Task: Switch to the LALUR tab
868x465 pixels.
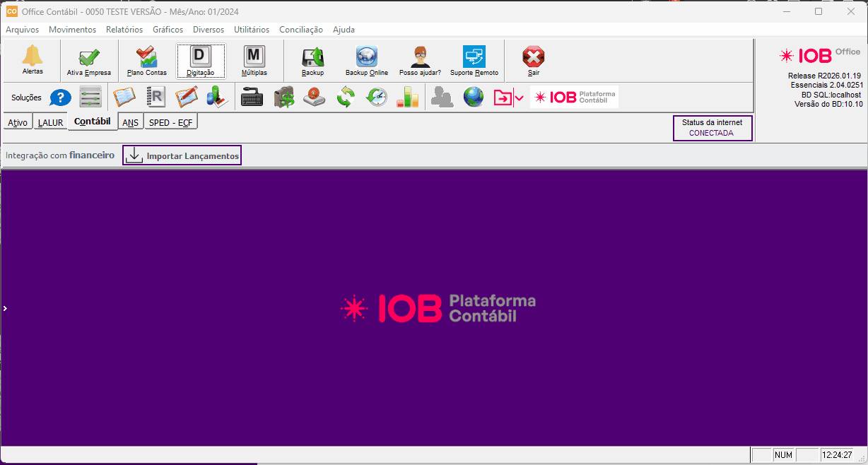Action: 50,122
